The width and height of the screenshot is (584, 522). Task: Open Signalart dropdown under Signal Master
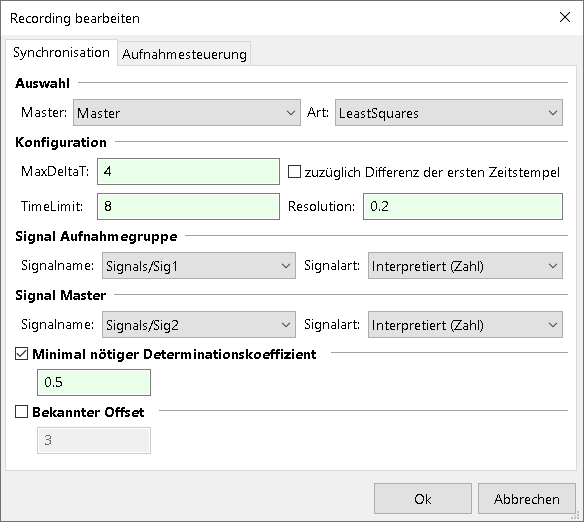point(465,325)
